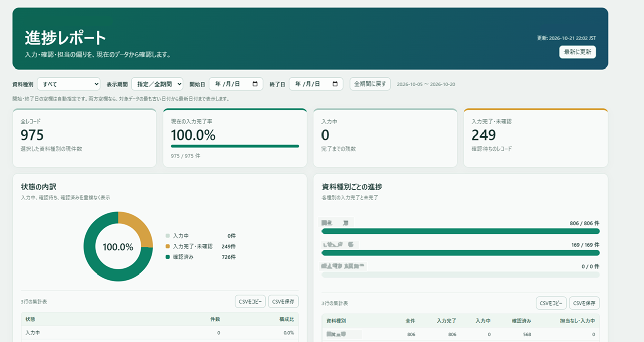Focus the 終了日 date input field
Viewport: 644px width, 342px height.
316,84
